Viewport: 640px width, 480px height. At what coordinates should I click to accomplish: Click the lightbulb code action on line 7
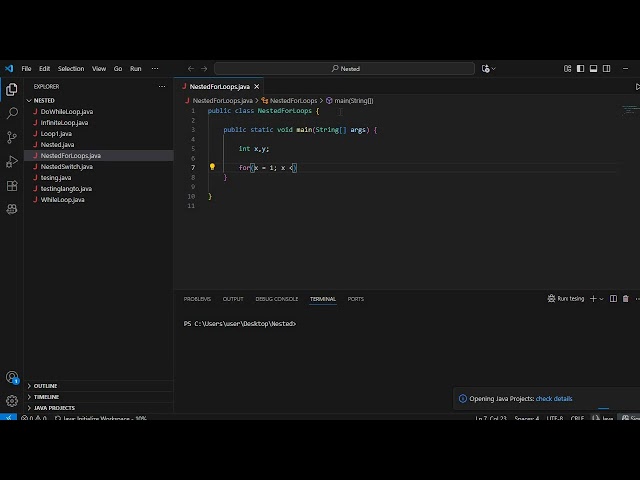212,167
